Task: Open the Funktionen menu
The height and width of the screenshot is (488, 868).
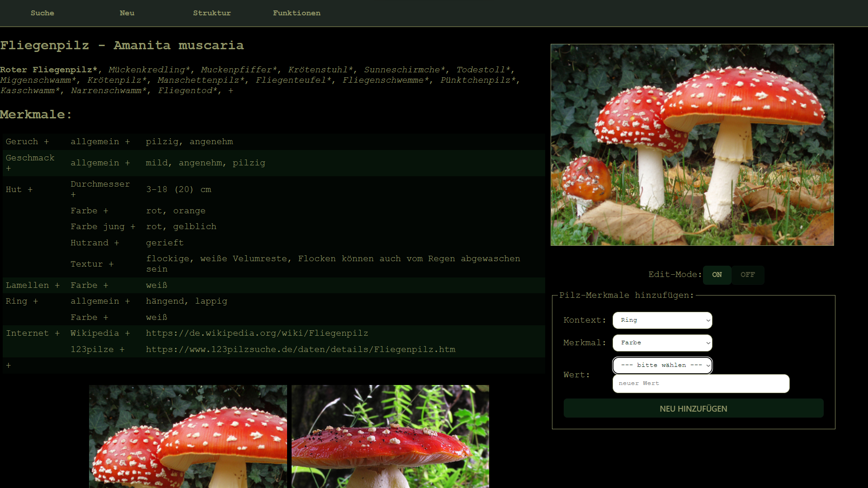Action: pos(297,13)
